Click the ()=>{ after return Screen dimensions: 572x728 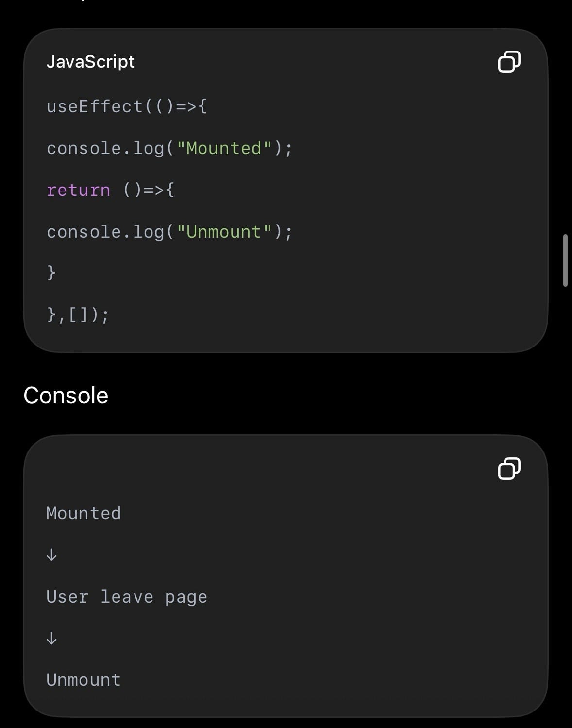point(148,190)
